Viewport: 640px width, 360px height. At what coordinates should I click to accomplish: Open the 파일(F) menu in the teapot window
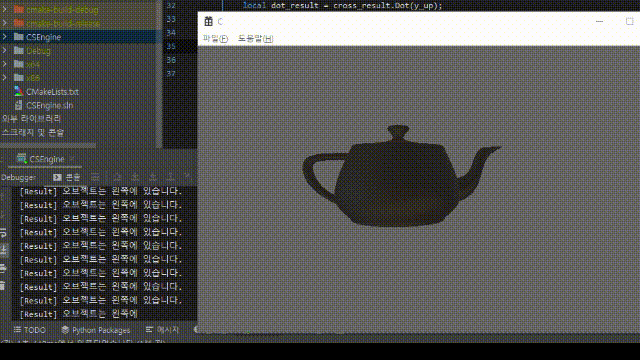(x=215, y=38)
